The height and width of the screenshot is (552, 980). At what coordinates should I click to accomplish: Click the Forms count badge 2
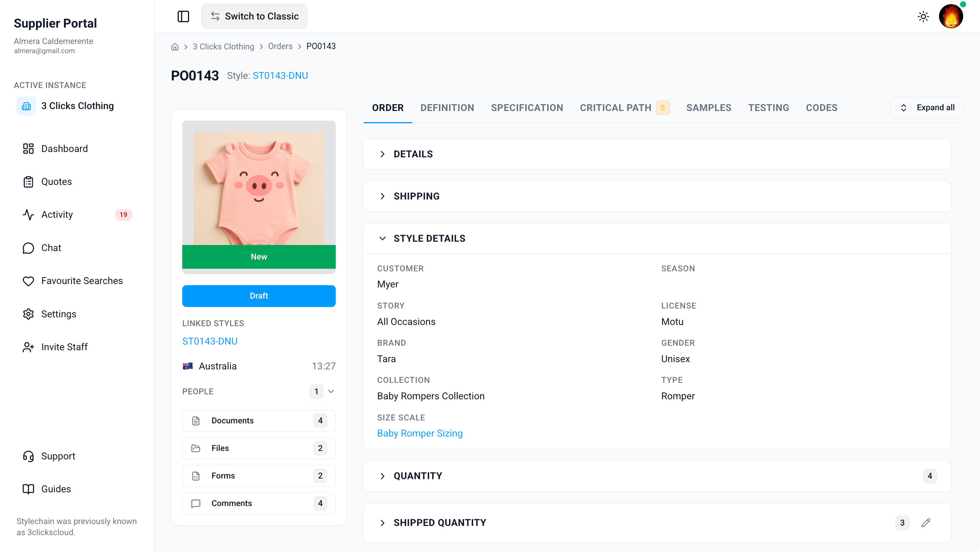320,476
